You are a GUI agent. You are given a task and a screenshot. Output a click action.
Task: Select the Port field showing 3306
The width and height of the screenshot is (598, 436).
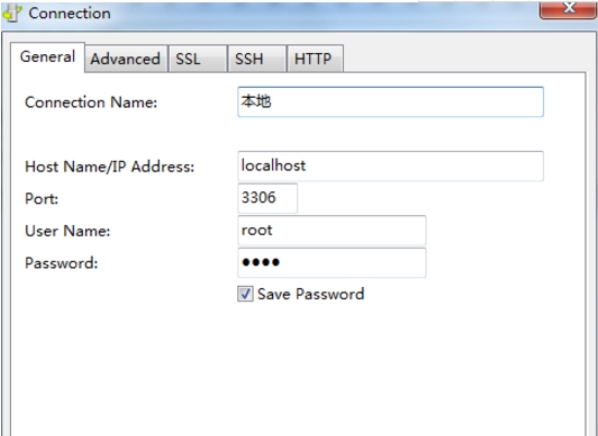(x=267, y=198)
